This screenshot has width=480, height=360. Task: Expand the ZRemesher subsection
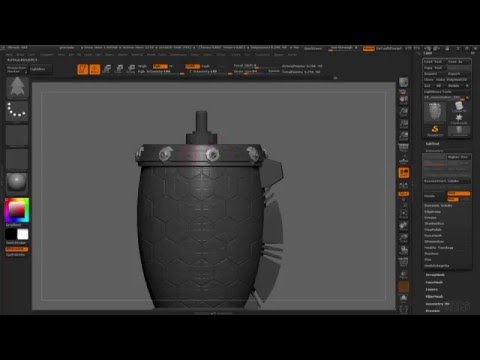(434, 242)
